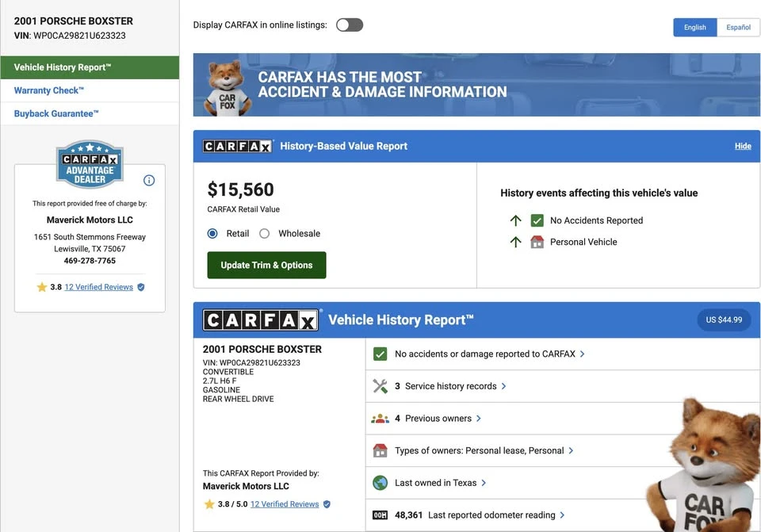761x532 pixels.
Task: Click CONVERTIBLE body style text
Action: 228,372
